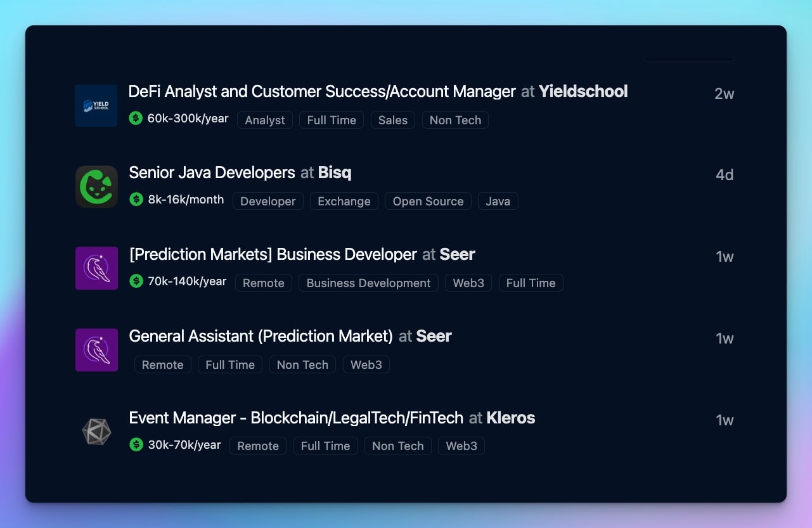Open the DeFi Analyst and Customer Success job
Viewport: 812px width, 528px height.
pyautogui.click(x=321, y=92)
